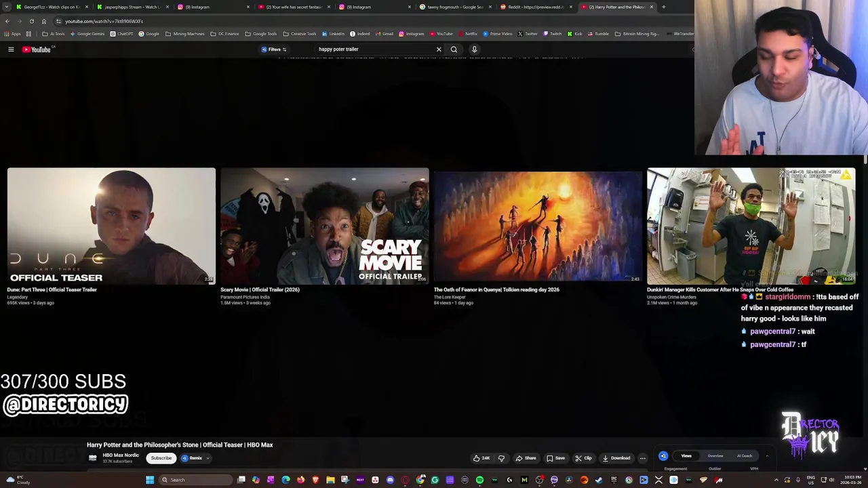Viewport: 868px width, 488px height.
Task: Play the Dunkin' Manager video thumbnail
Action: 751,226
